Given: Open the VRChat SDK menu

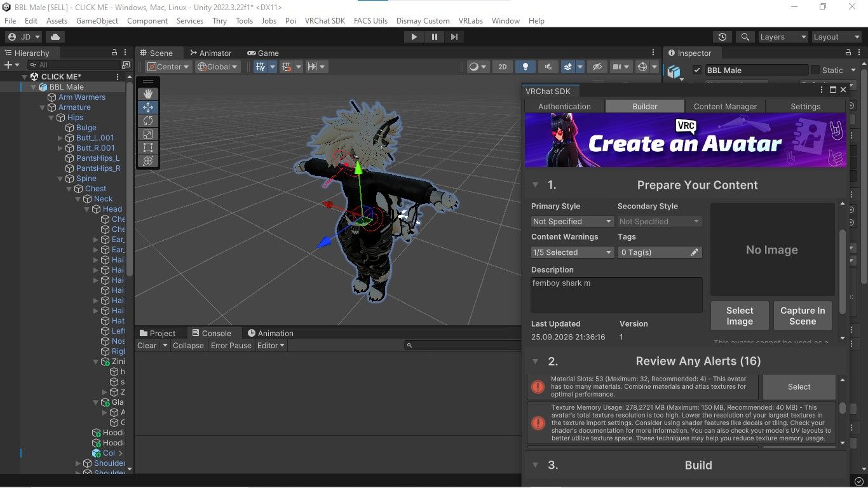Looking at the screenshot, I should pos(325,21).
